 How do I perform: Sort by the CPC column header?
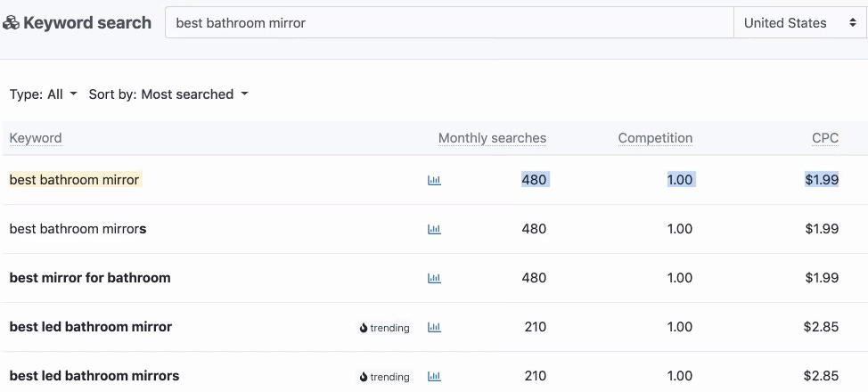click(x=824, y=138)
